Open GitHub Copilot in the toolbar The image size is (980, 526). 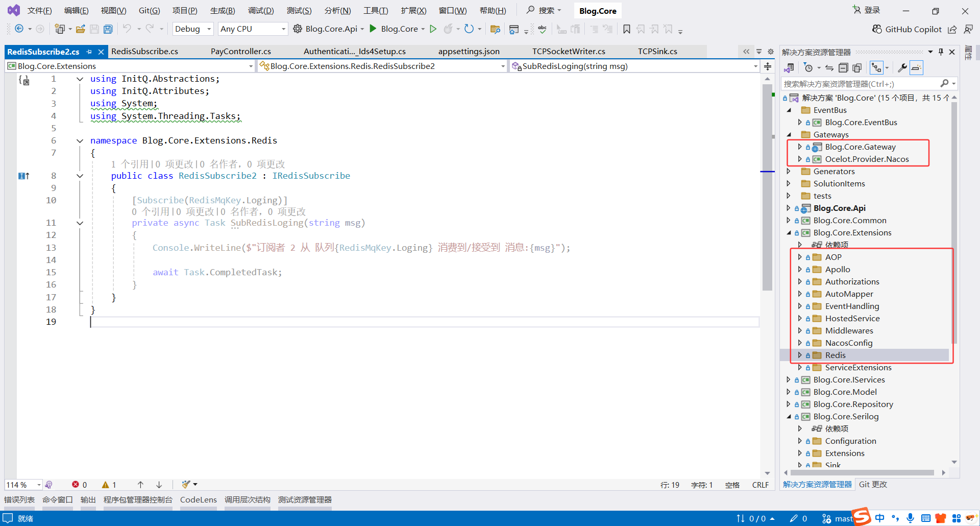click(906, 29)
